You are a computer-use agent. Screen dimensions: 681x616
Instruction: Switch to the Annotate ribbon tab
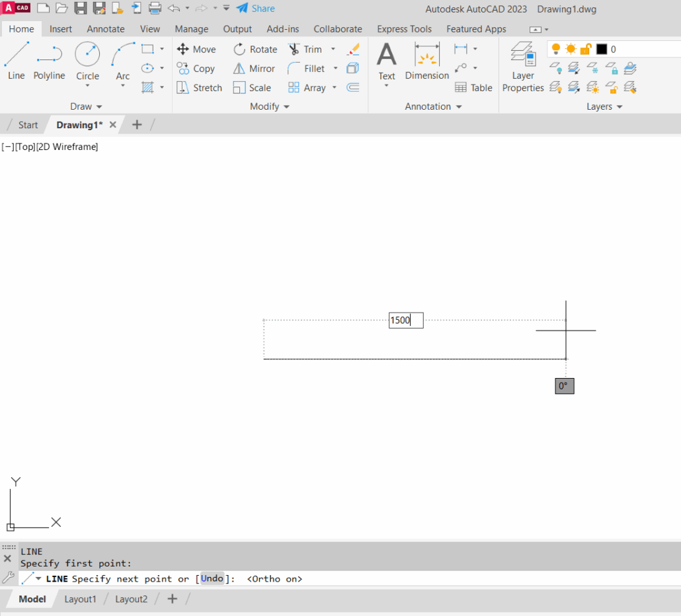point(106,29)
